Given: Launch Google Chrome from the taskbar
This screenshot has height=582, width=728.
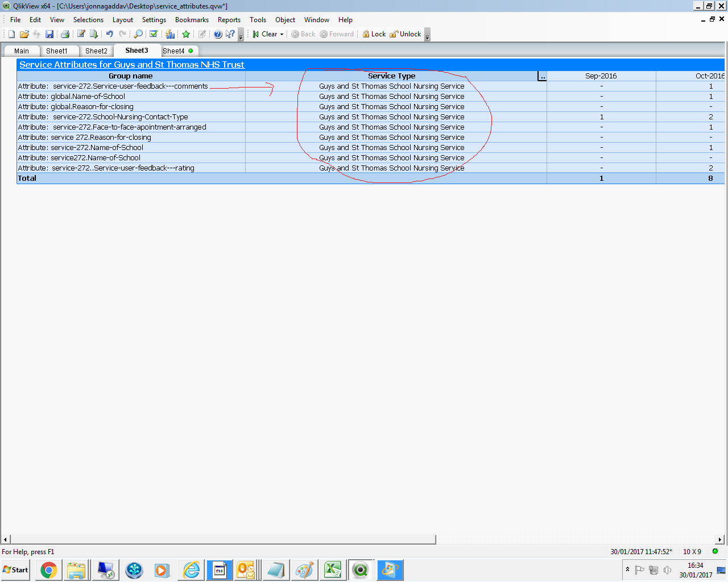Looking at the screenshot, I should click(x=49, y=570).
